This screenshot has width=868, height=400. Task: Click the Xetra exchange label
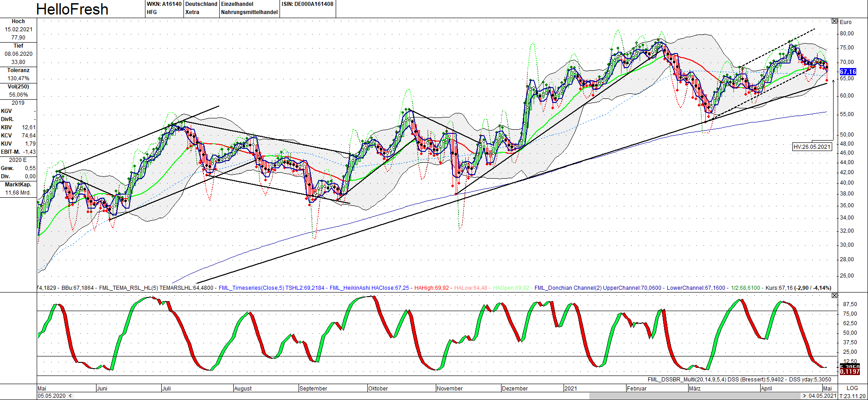[x=192, y=12]
